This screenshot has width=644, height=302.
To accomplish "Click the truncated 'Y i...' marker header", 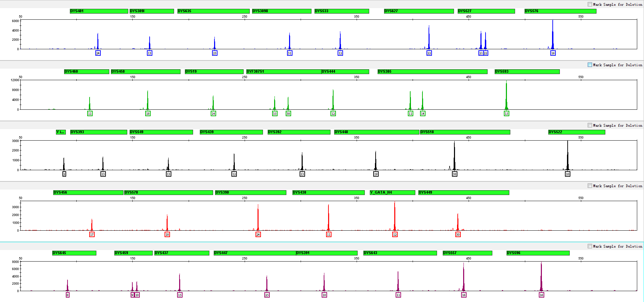I will tap(61, 132).
